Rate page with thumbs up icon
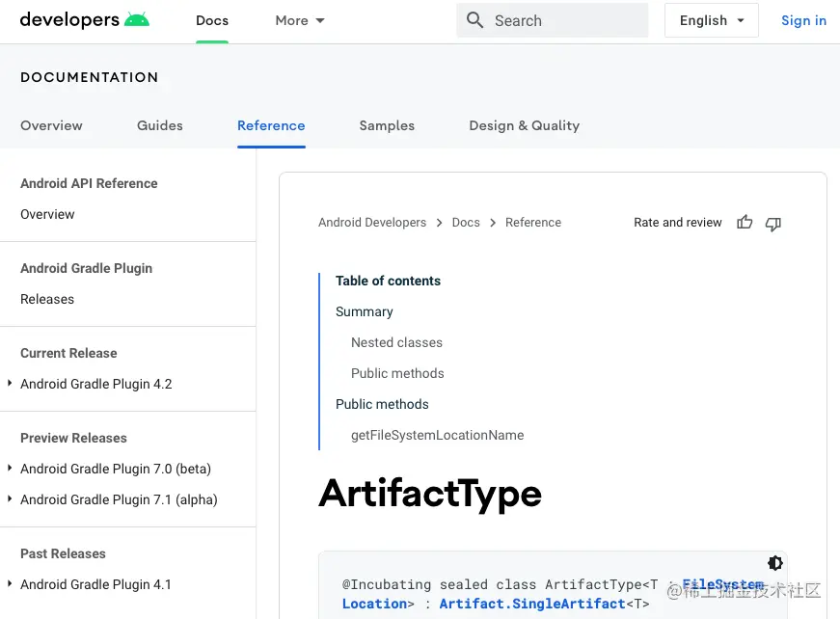 pyautogui.click(x=745, y=222)
